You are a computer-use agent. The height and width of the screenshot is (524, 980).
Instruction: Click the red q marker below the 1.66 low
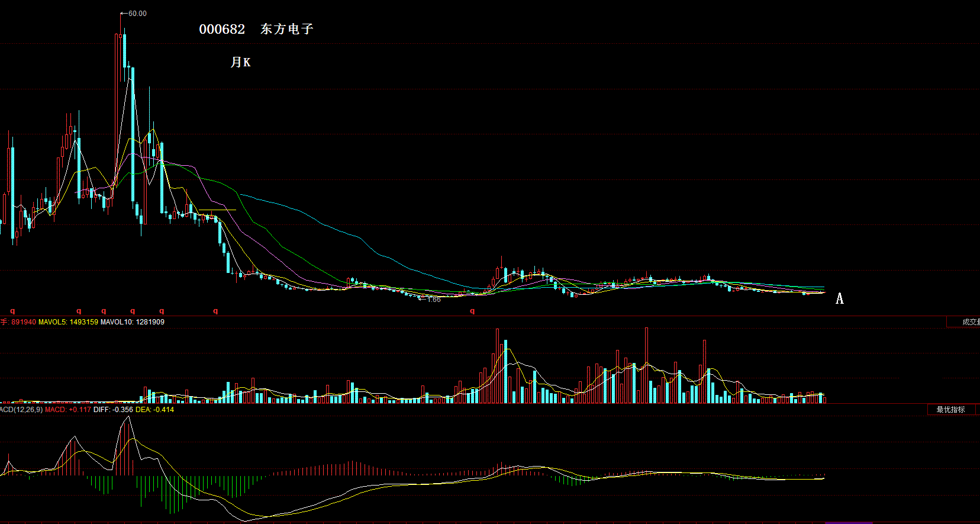click(472, 311)
